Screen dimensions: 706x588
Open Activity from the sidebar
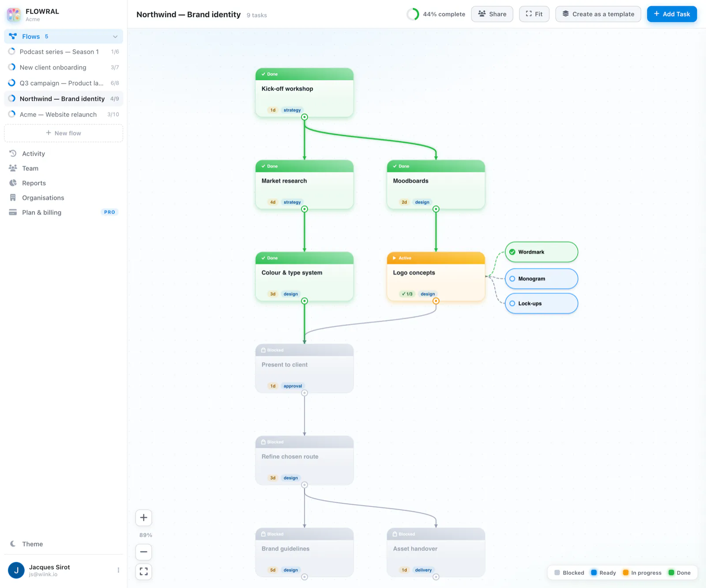64,154
